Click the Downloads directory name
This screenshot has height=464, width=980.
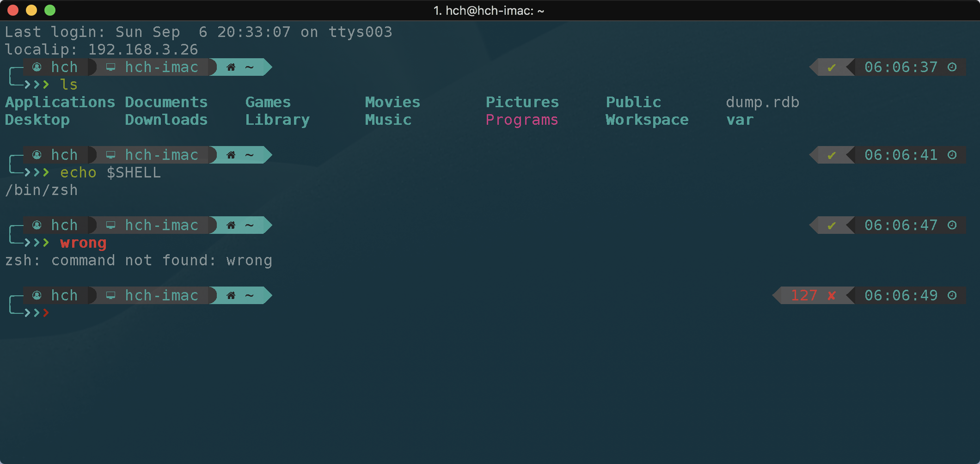click(x=166, y=120)
